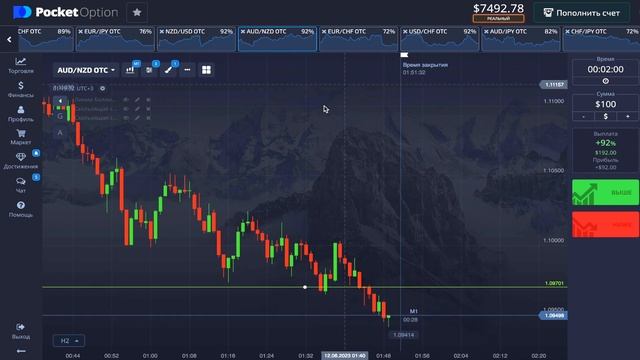Open the Чат chat section
The width and height of the screenshot is (640, 360).
20,185
